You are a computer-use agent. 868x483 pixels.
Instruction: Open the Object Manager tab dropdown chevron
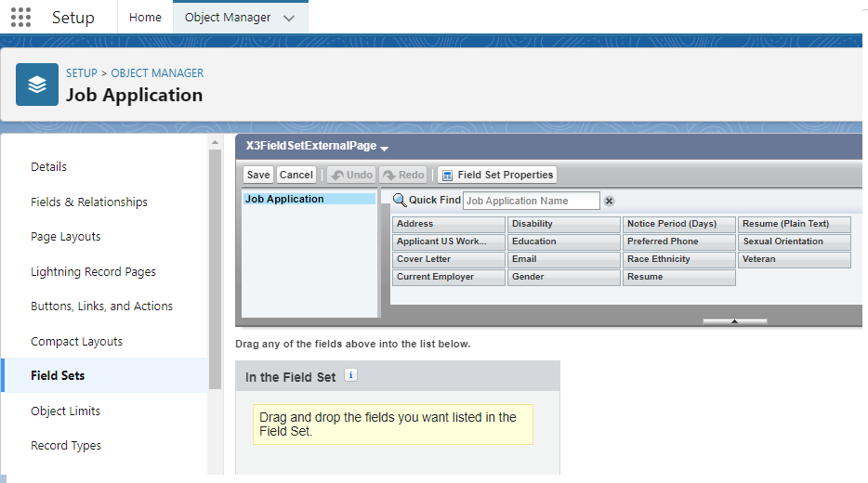point(289,18)
